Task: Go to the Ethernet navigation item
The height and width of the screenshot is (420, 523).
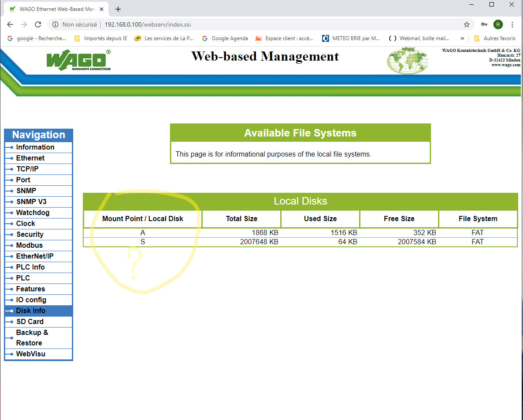Action: point(30,158)
